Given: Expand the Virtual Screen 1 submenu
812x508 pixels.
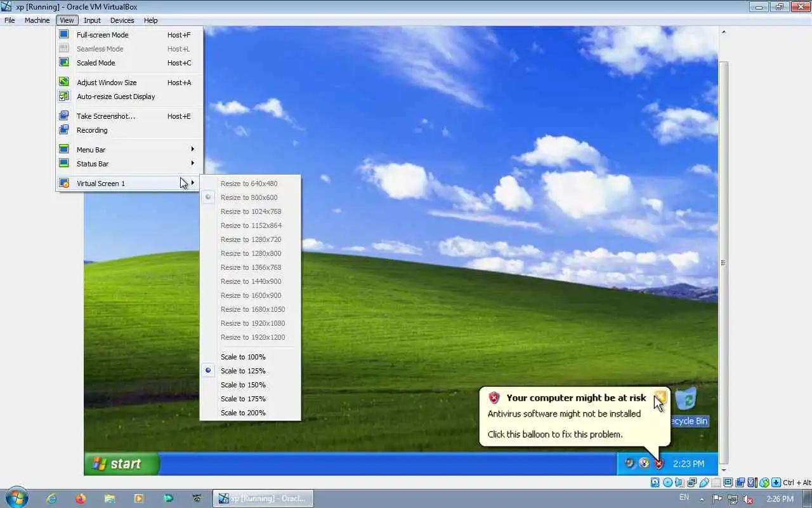Looking at the screenshot, I should click(129, 184).
